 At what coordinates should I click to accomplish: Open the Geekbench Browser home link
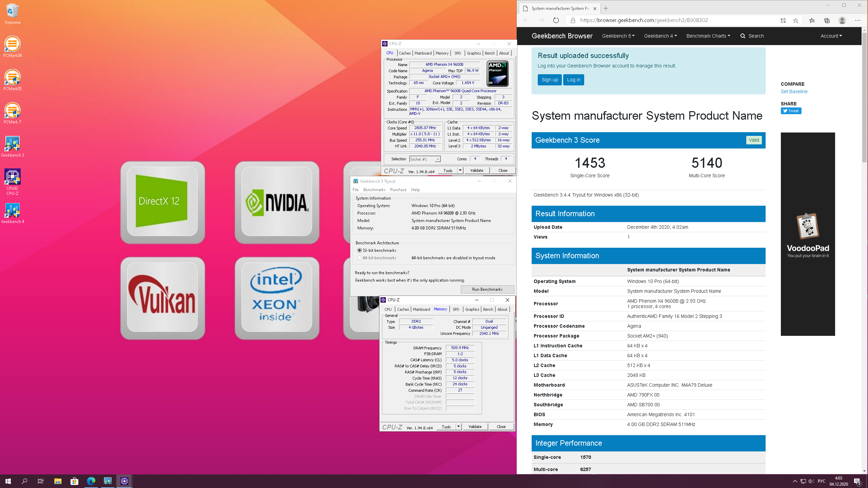tap(562, 36)
